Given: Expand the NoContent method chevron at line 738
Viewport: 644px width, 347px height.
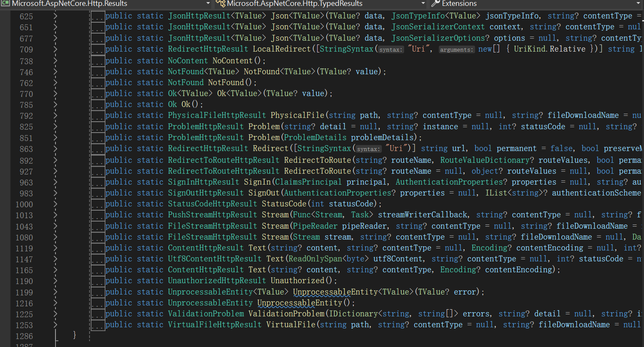Looking at the screenshot, I should pos(55,61).
